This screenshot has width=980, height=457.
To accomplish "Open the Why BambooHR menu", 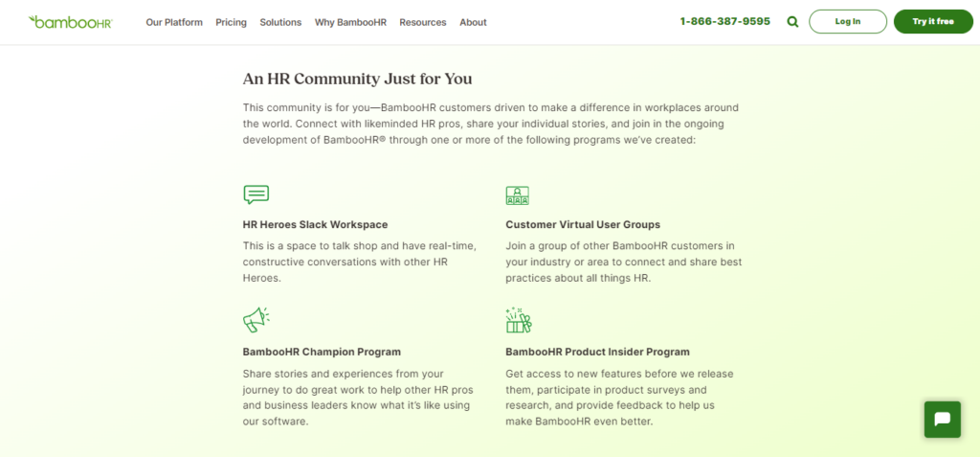I will [x=350, y=23].
